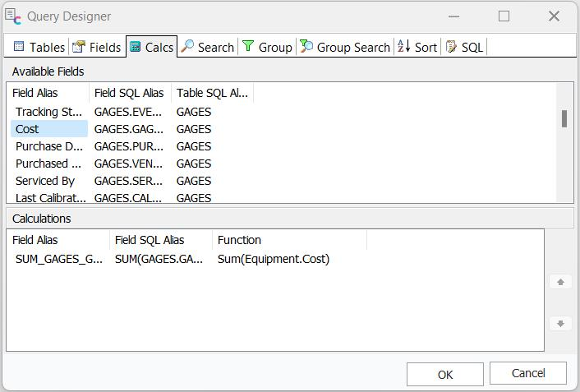580x392 pixels.
Task: Open the Search tab
Action: [207, 47]
